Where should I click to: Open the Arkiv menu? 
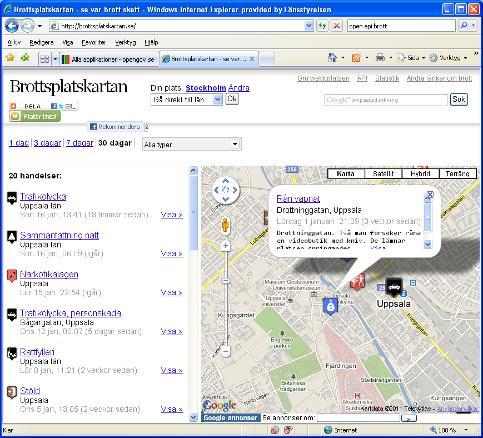[14, 42]
